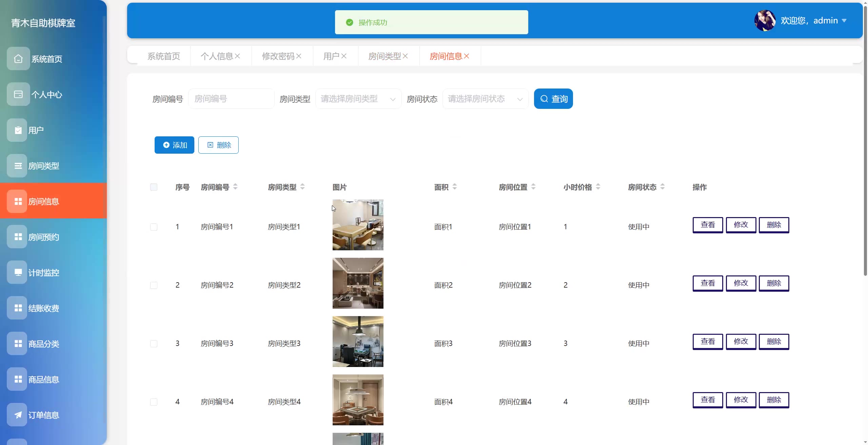Click into the 房间编号 search field

tap(231, 99)
